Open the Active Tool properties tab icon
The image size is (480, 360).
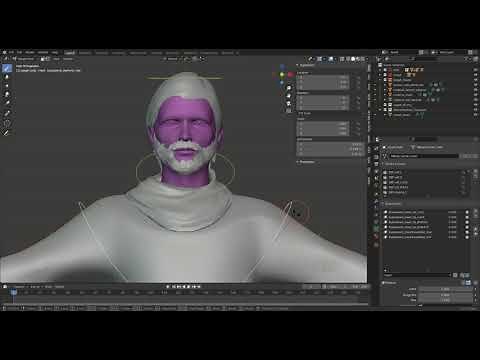coord(376,148)
